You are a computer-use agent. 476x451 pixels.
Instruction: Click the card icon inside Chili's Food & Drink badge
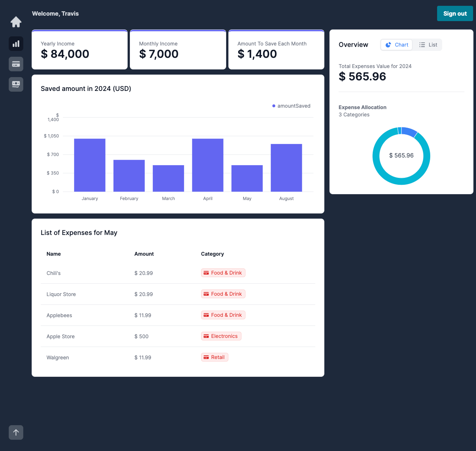coord(207,273)
